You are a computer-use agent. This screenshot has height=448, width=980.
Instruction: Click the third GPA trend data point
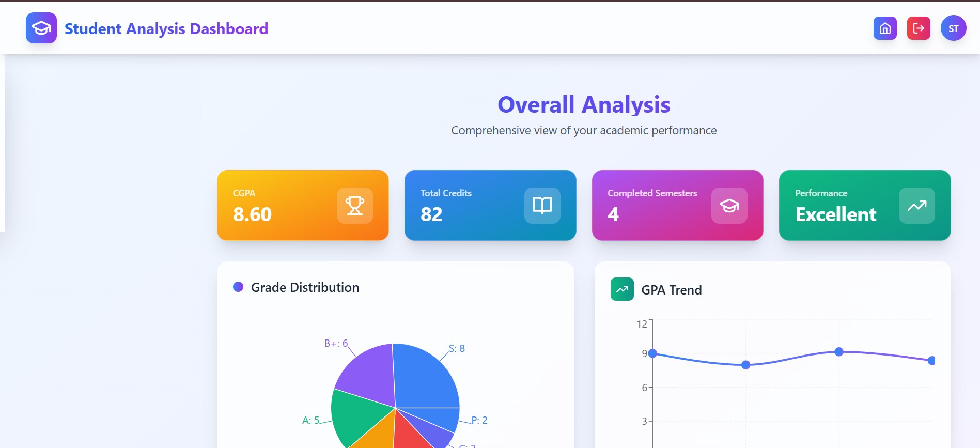(839, 352)
